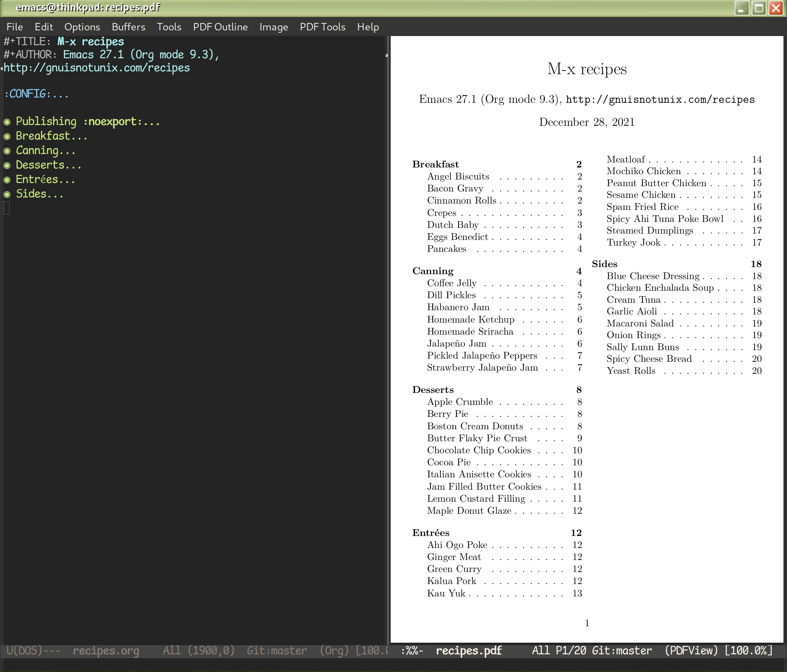Image resolution: width=787 pixels, height=672 pixels.
Task: Open the Edit menu
Action: point(44,27)
